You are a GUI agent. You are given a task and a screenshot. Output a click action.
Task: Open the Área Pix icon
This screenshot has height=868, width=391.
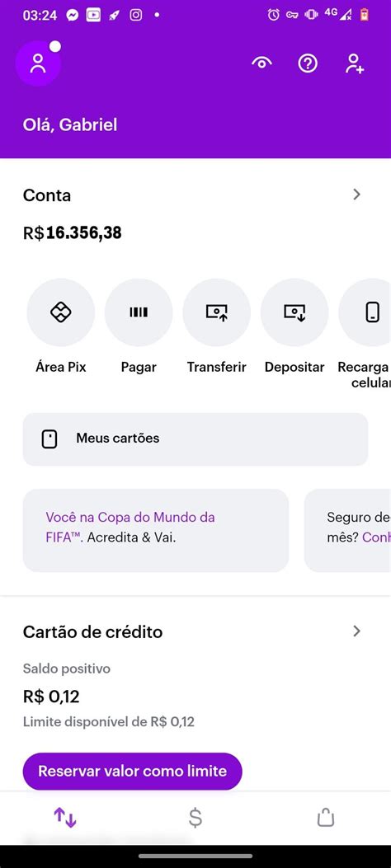pyautogui.click(x=61, y=312)
